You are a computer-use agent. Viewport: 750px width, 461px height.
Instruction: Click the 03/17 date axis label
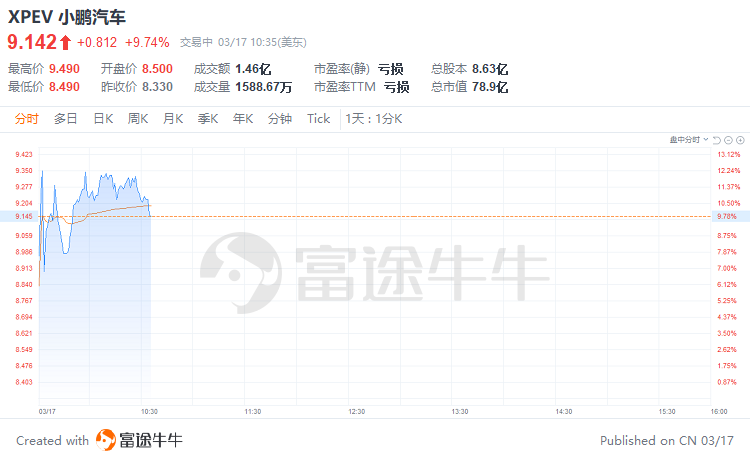47,412
